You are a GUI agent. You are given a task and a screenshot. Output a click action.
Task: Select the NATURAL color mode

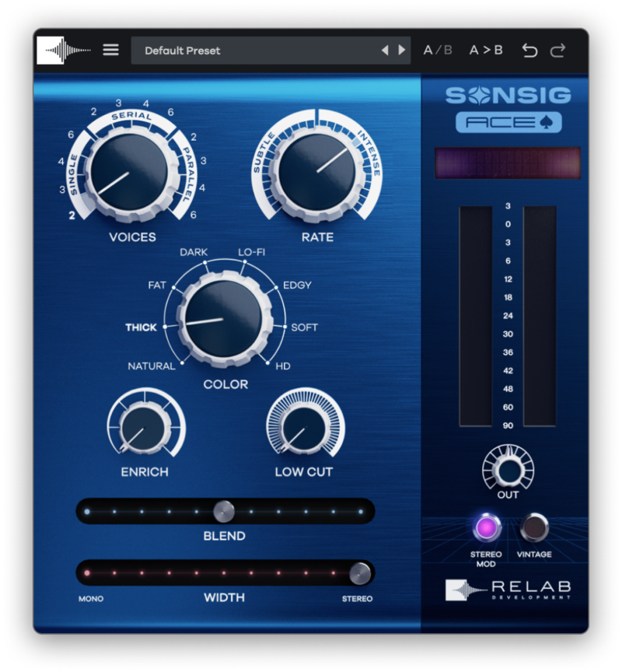coord(152,366)
